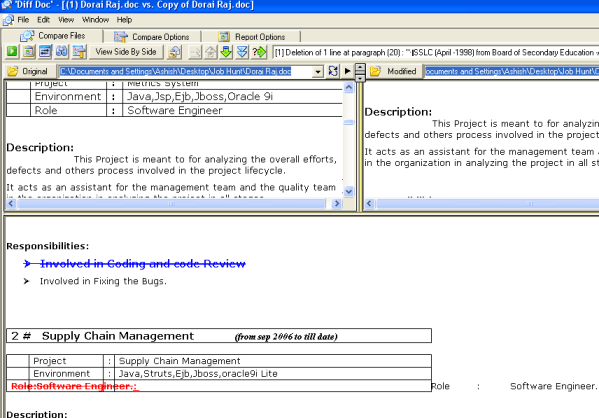Open the View menu
The image size is (599, 418).
[66, 20]
